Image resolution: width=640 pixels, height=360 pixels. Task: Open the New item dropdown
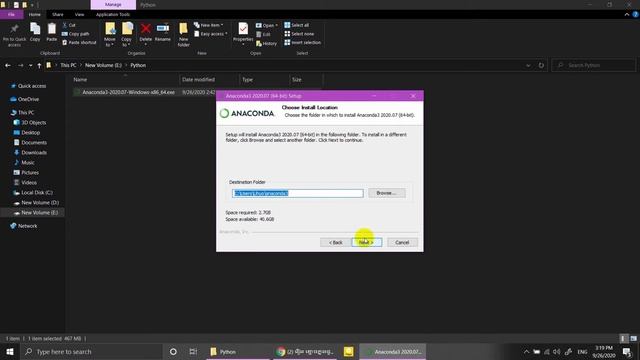pos(208,25)
